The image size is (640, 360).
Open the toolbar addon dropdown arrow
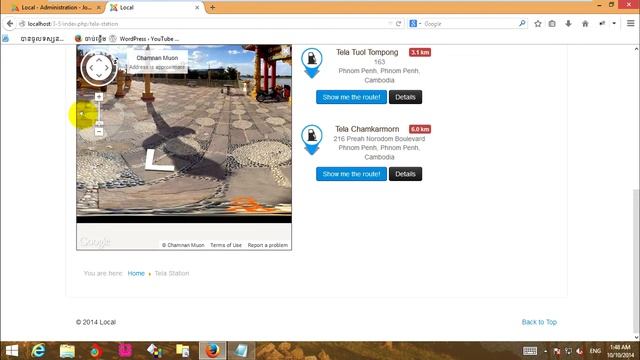coord(614,24)
